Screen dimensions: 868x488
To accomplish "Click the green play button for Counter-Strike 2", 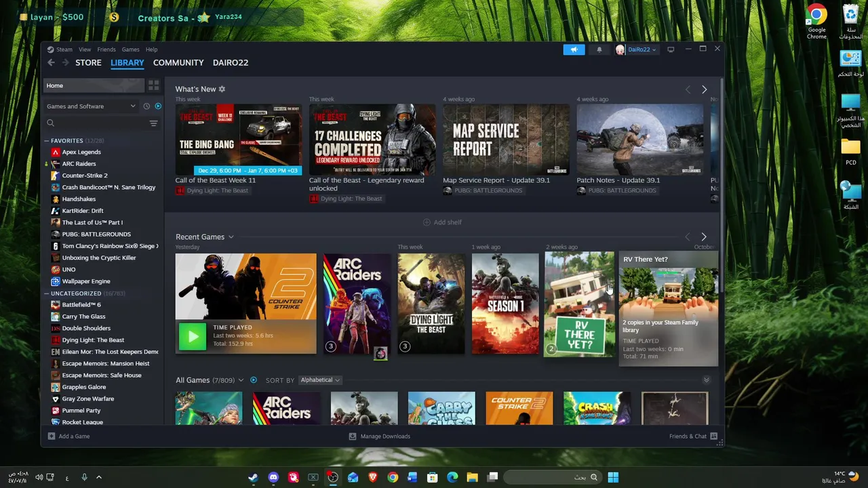I will (193, 336).
